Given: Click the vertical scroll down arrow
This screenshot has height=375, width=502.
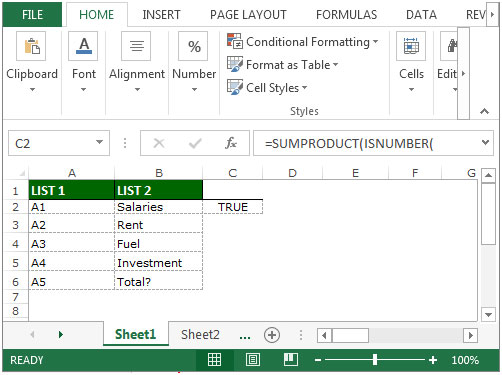Looking at the screenshot, I should click(488, 314).
